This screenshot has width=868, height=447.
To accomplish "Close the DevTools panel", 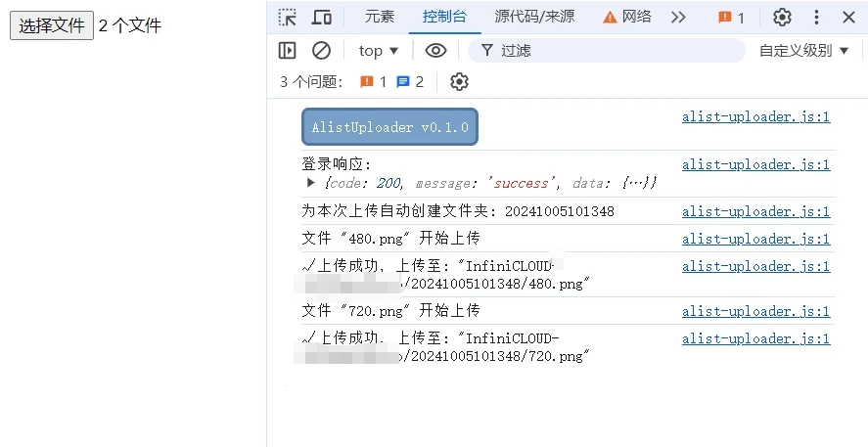I will click(x=848, y=18).
